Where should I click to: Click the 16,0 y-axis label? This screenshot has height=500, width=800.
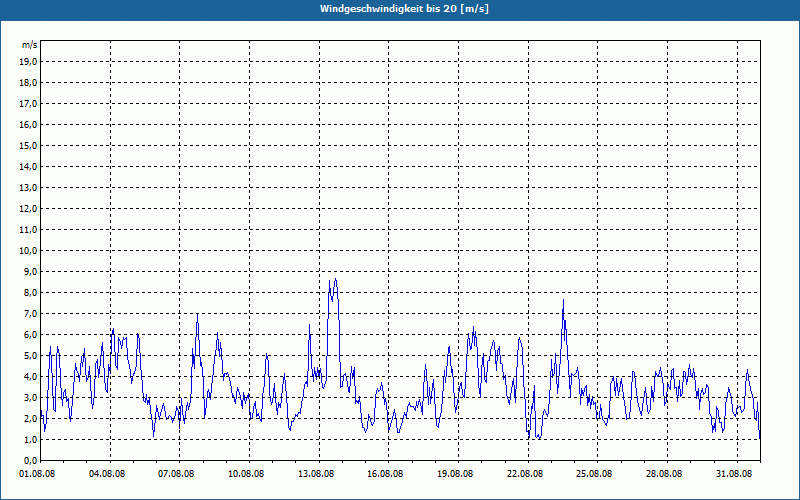point(28,124)
